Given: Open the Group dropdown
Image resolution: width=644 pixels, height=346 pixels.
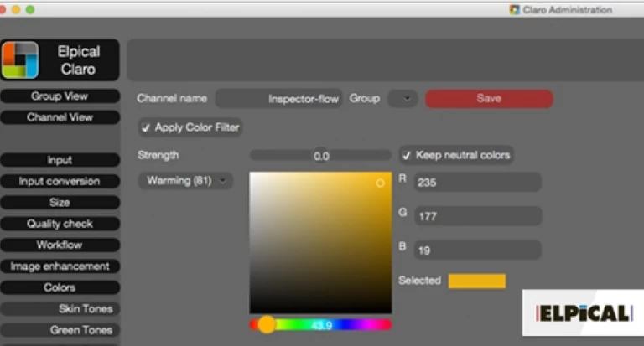Looking at the screenshot, I should [x=403, y=99].
